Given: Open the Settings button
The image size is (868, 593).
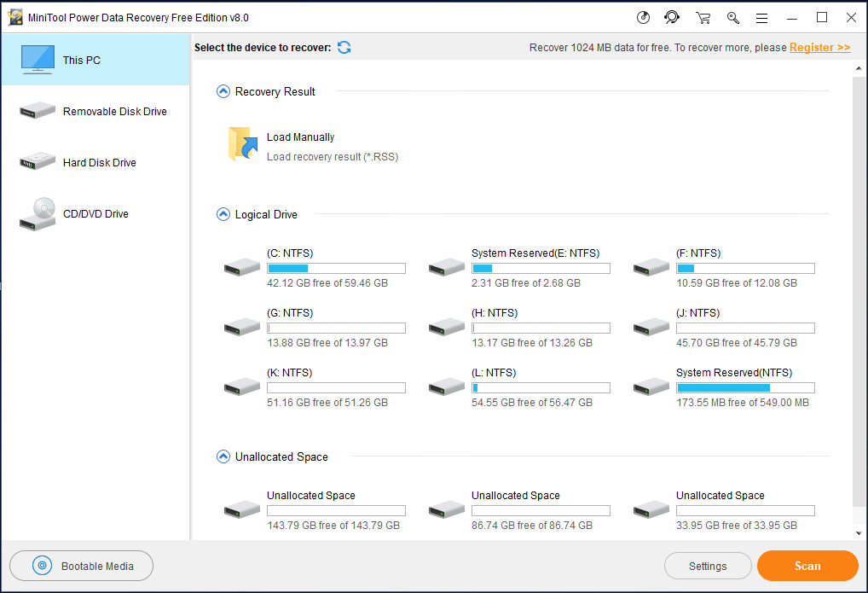Looking at the screenshot, I should (708, 566).
